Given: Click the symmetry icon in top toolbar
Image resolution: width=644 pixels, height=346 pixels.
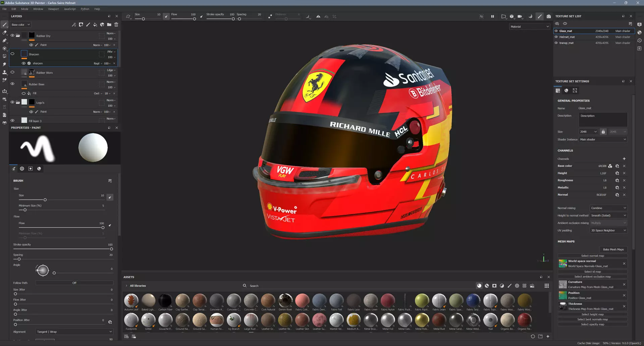Looking at the screenshot, I should [318, 16].
